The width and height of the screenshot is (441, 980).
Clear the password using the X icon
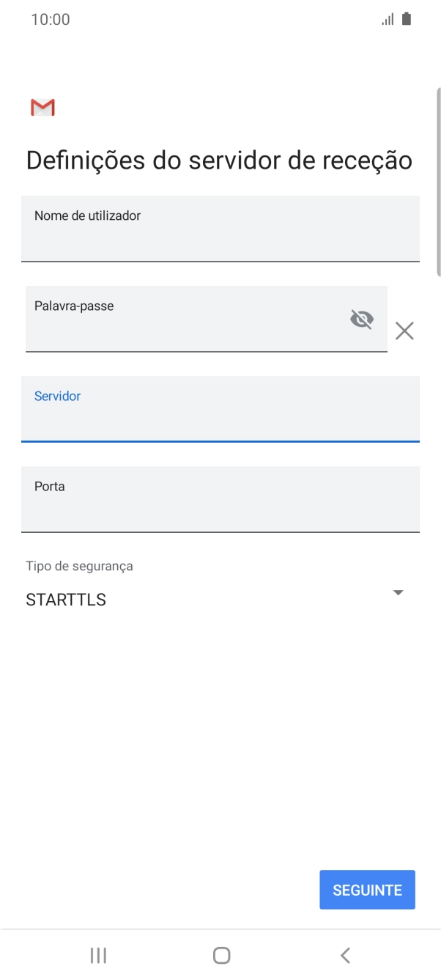[404, 331]
